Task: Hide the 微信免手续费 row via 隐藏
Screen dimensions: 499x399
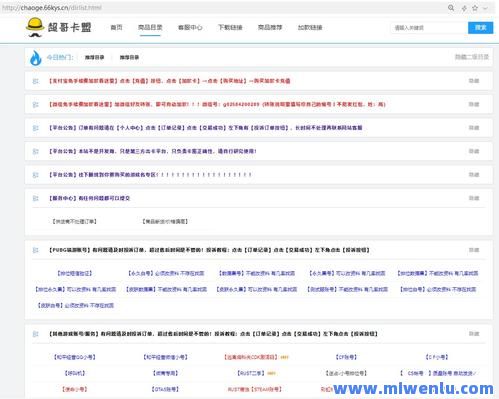Action: pos(474,104)
